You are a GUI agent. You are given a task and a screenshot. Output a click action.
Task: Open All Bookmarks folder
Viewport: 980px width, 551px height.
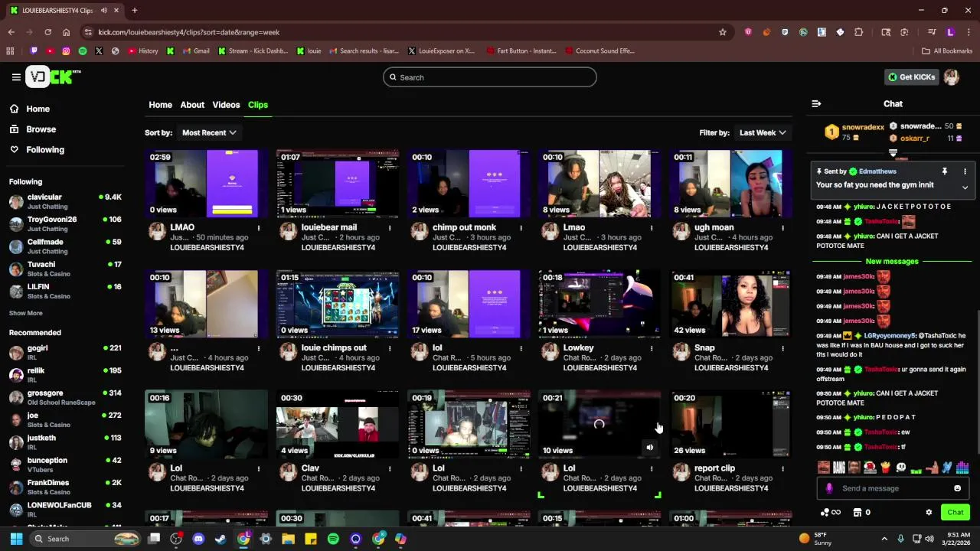(x=947, y=51)
